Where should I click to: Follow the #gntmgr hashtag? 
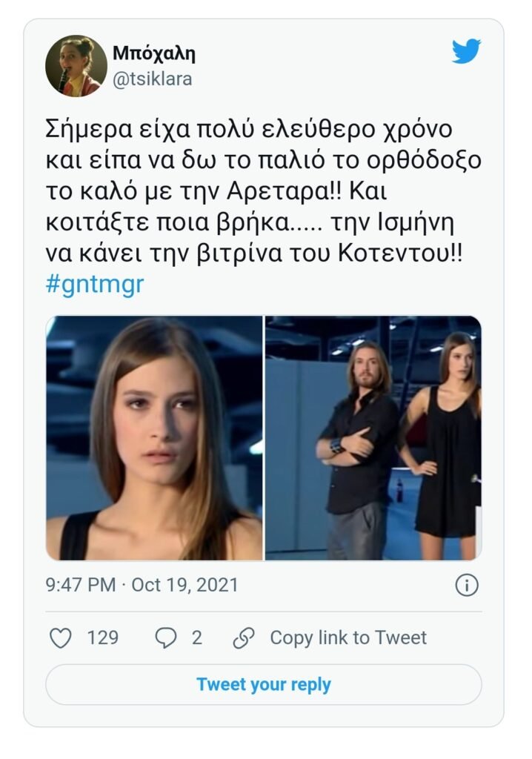[x=95, y=285]
